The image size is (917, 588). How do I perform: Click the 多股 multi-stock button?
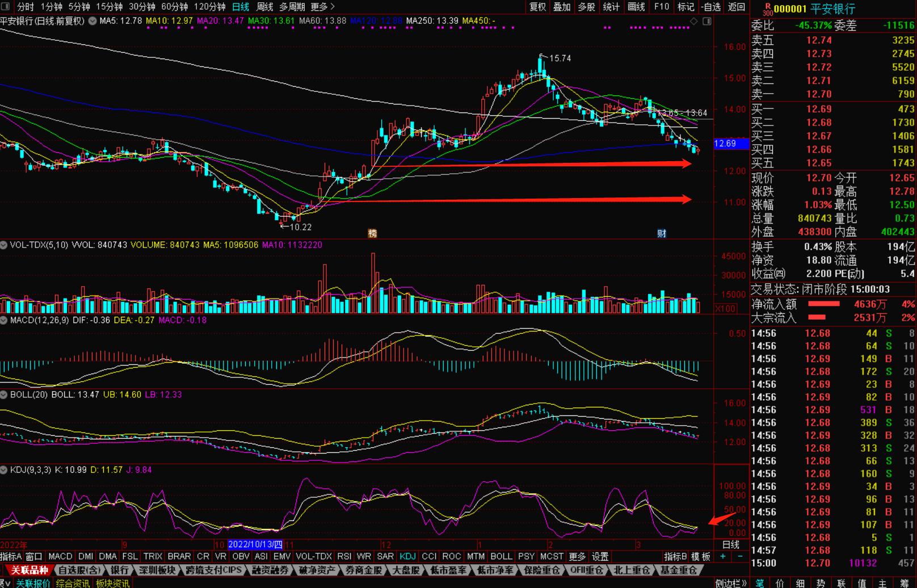point(587,7)
